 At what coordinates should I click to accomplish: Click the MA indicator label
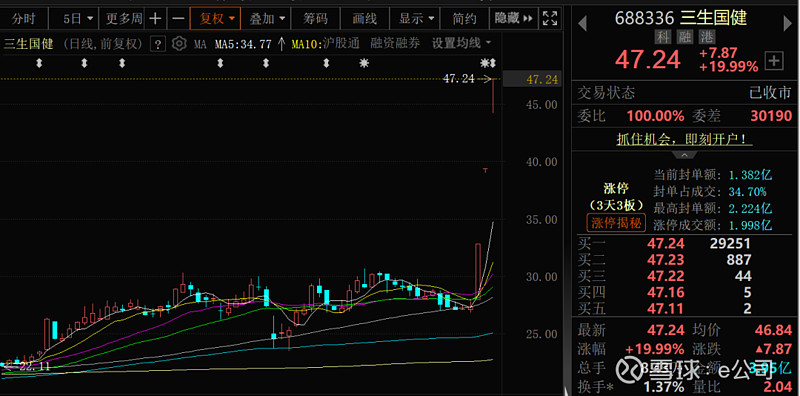(x=200, y=44)
